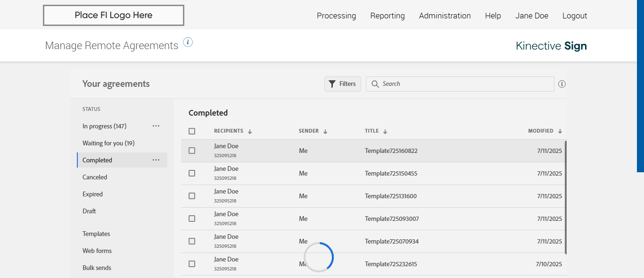Open the Web forms section
This screenshot has height=278, width=644.
pyautogui.click(x=97, y=251)
